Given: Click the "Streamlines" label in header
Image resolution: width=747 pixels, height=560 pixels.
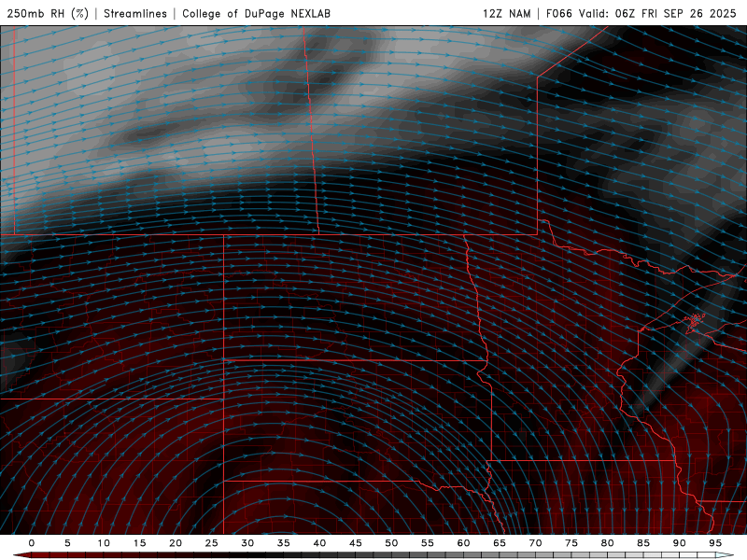Looking at the screenshot, I should (135, 13).
